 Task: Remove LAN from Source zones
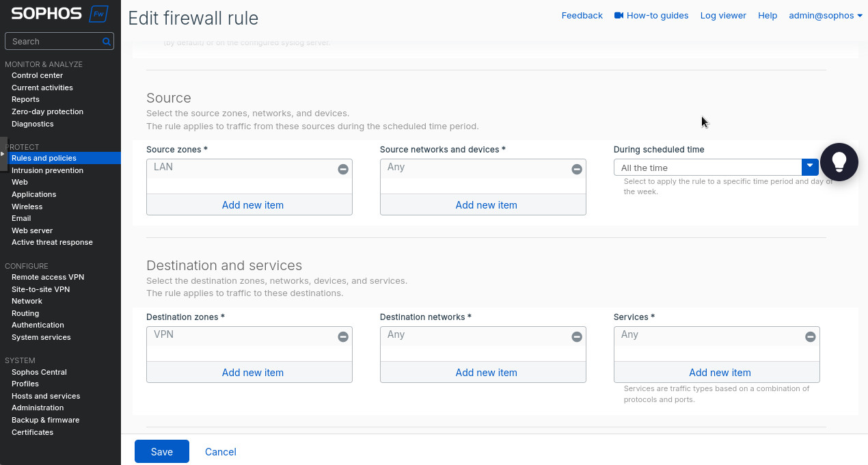click(x=343, y=169)
